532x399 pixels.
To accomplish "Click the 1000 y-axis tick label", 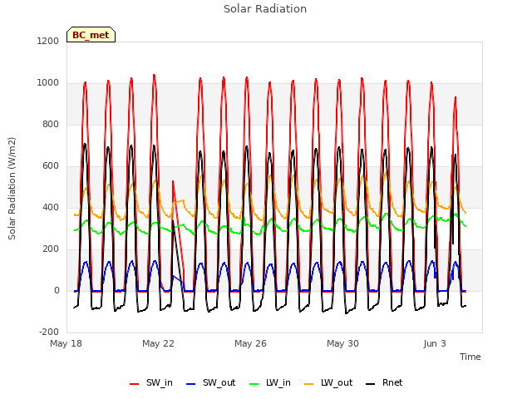I will point(48,83).
